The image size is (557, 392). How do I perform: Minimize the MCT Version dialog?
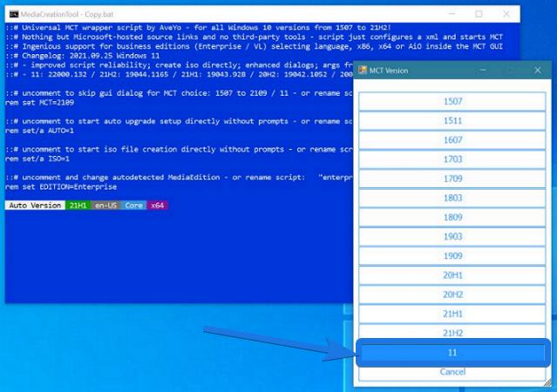tap(483, 71)
